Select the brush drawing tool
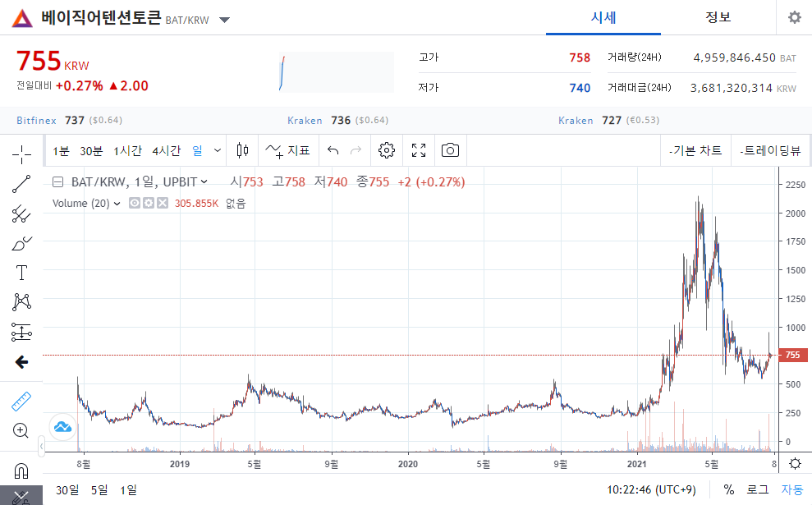812x505 pixels. 21,243
